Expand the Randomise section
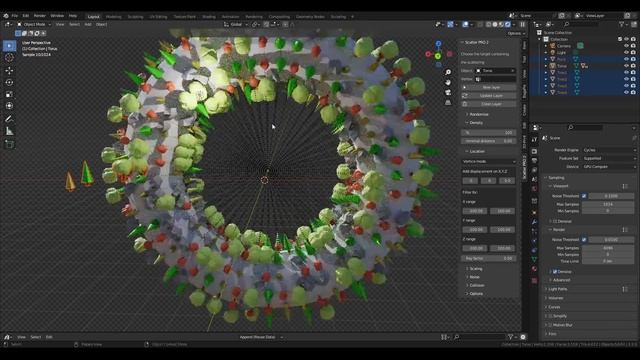640x360 pixels. 478,115
